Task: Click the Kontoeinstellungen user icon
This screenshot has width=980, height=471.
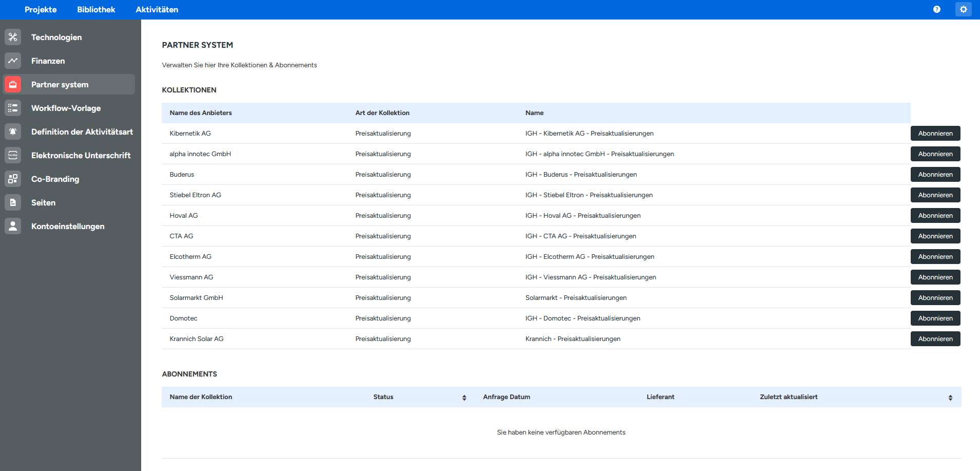Action: [x=13, y=226]
